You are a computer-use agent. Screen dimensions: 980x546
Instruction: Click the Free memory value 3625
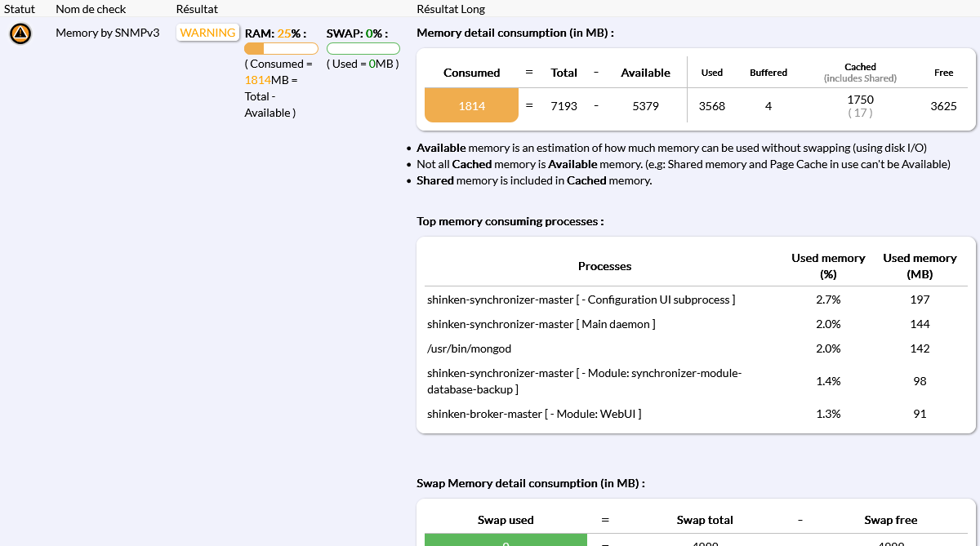[x=943, y=106]
